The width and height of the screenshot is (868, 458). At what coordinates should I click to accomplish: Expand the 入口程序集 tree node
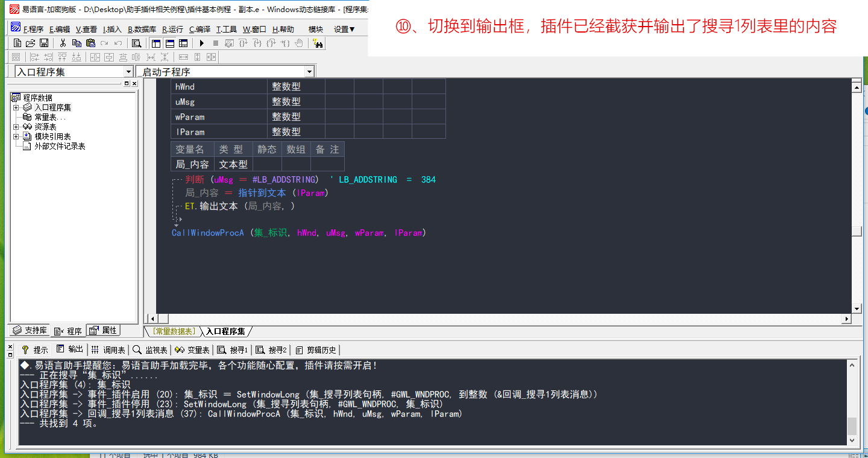point(16,107)
